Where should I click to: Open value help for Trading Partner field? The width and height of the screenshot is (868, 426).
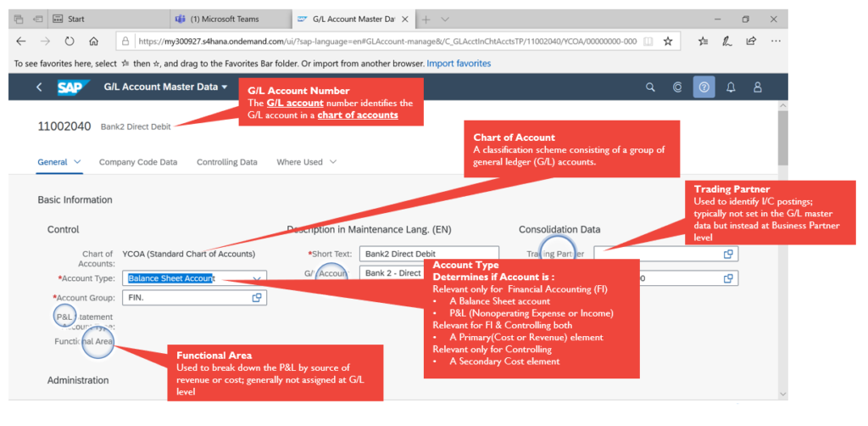pos(728,254)
